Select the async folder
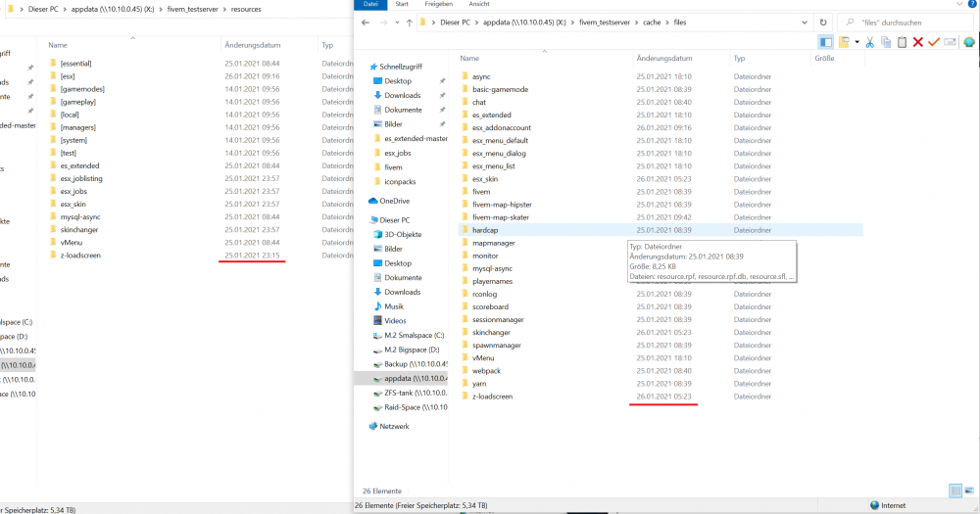The width and height of the screenshot is (980, 514). coord(481,76)
